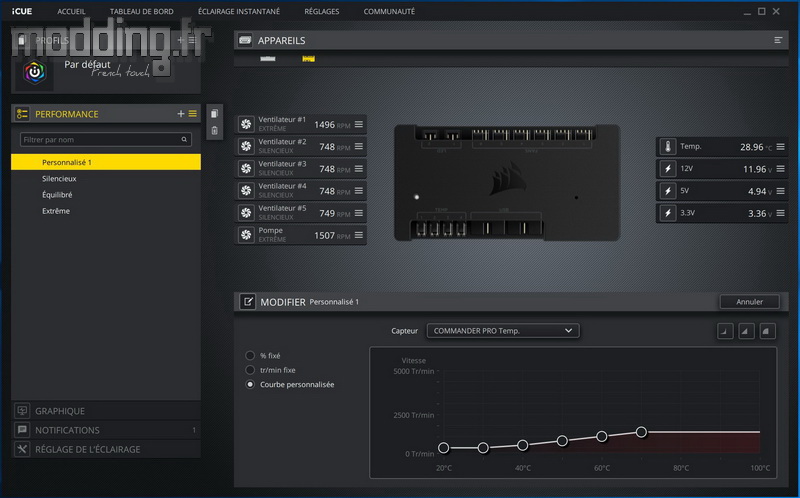Click the 3.3V voltage icon
800x498 pixels.
tap(668, 213)
